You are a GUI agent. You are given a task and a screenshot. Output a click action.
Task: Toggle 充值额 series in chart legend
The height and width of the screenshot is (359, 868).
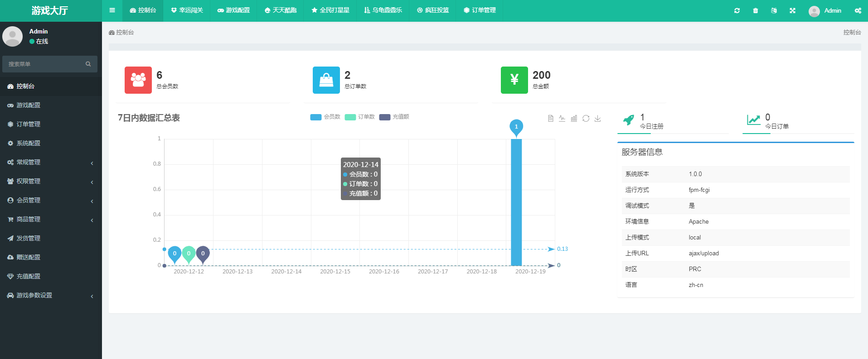tap(394, 117)
